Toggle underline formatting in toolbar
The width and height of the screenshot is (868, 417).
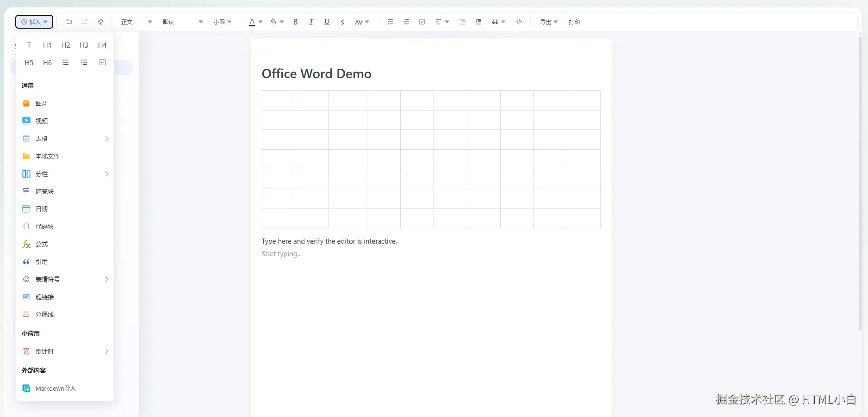tap(327, 22)
